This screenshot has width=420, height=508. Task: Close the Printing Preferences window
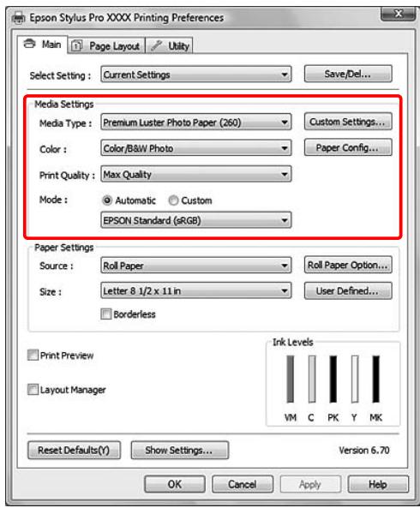399,14
